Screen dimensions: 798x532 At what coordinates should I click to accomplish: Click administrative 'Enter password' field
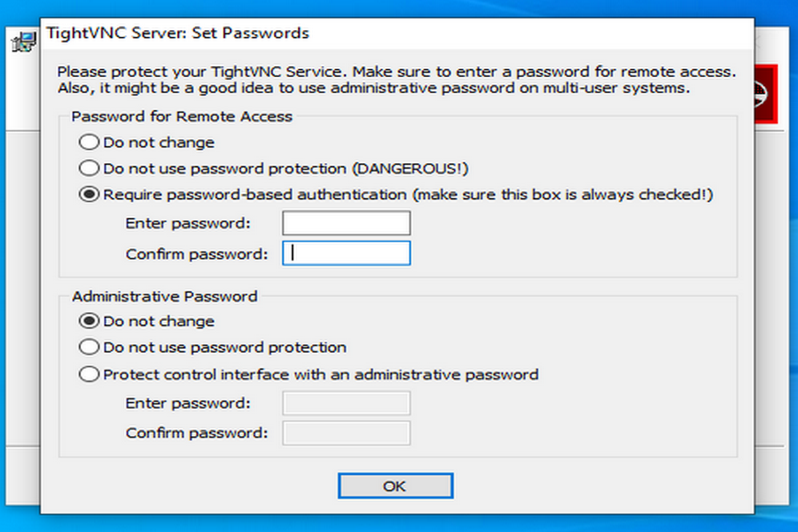click(x=346, y=403)
